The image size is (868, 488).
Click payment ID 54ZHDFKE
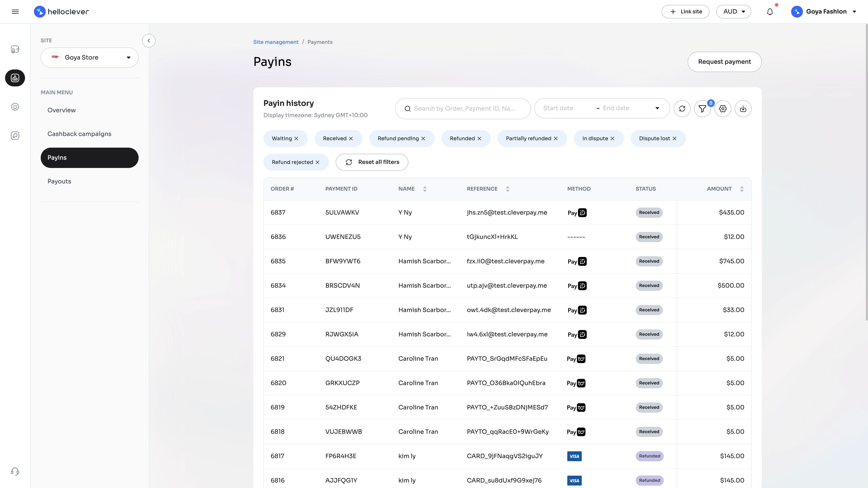coord(341,408)
